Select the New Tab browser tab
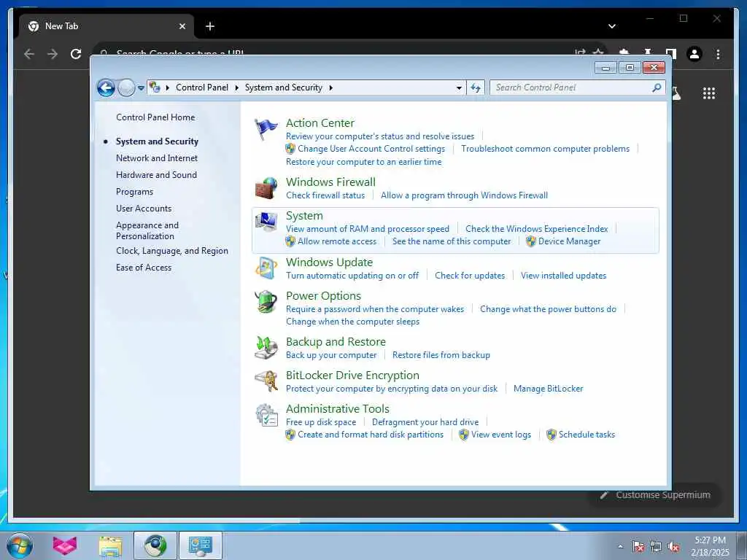This screenshot has height=560, width=747. 106,26
